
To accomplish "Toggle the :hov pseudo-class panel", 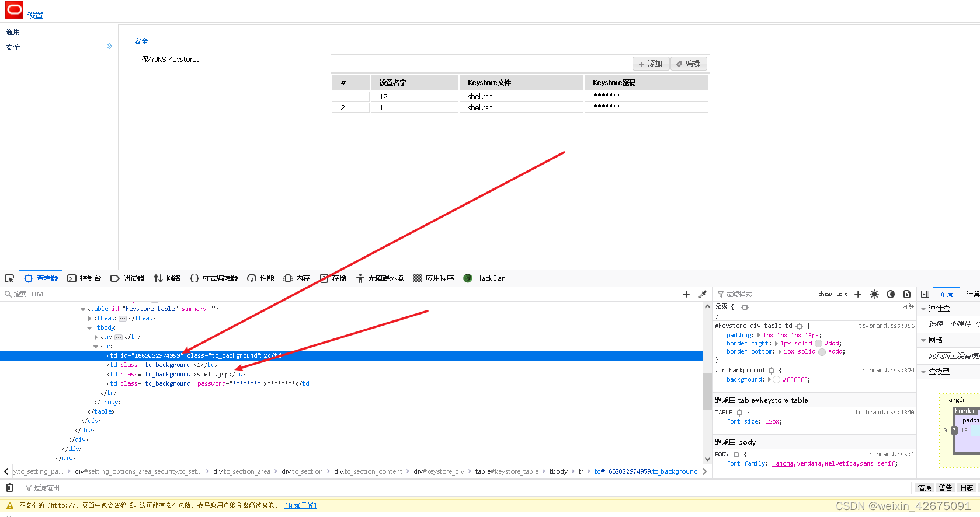I will [x=825, y=294].
